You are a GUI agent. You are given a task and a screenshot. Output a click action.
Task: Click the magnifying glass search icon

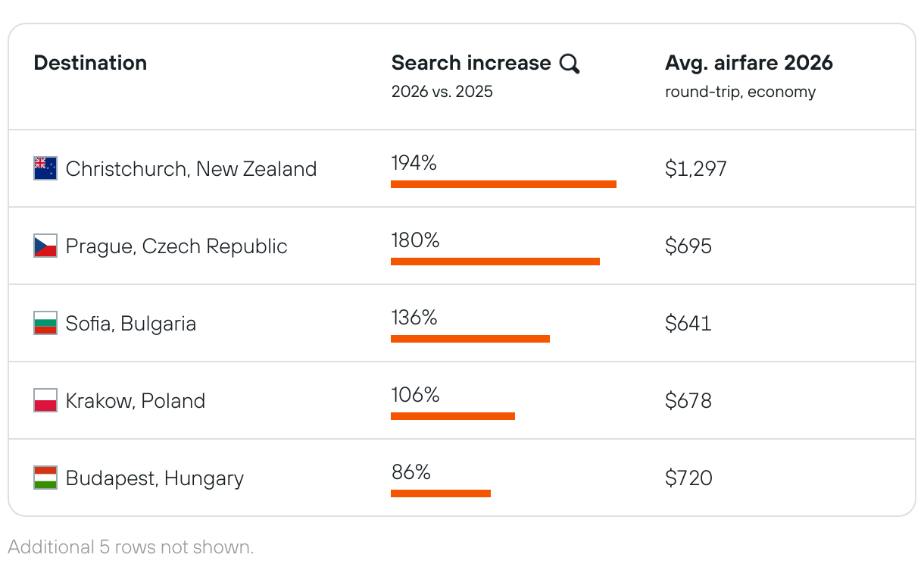click(570, 64)
